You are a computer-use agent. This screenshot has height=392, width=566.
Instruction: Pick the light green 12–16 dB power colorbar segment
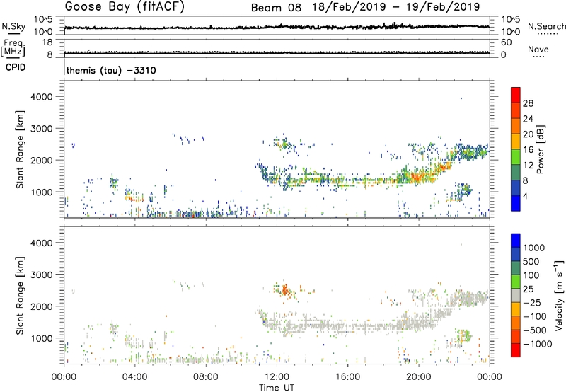click(516, 157)
